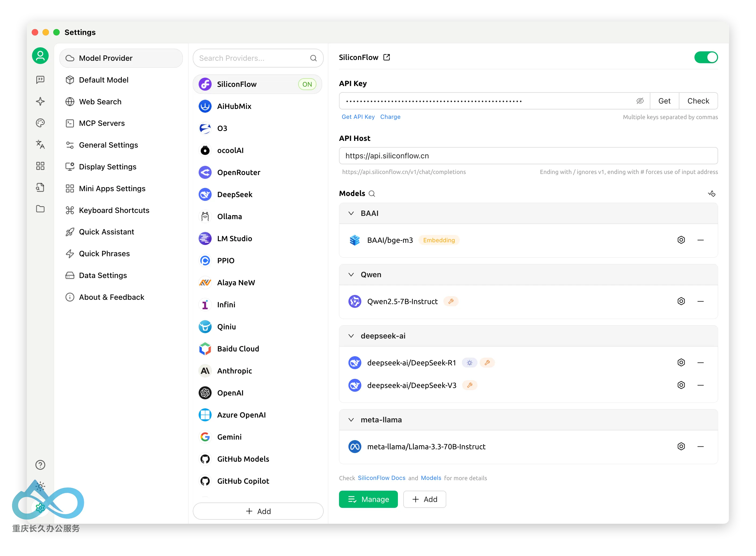Select the Azure OpenAI provider
This screenshot has width=756, height=556.
(257, 415)
